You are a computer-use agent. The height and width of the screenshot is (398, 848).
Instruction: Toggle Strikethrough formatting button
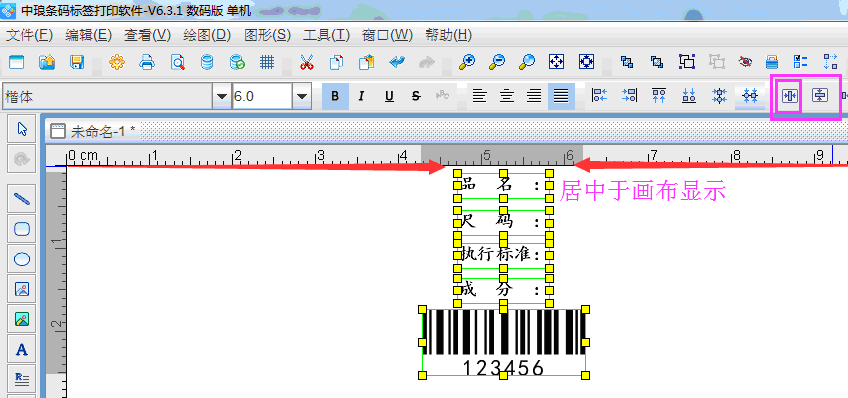[x=416, y=97]
